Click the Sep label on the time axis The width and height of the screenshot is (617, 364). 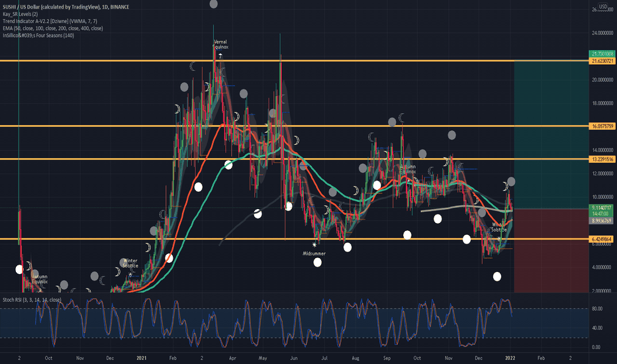pyautogui.click(x=387, y=358)
